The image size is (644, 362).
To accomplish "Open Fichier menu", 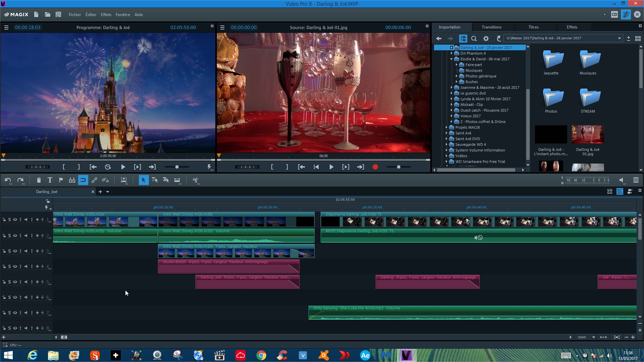I will pos(75,15).
